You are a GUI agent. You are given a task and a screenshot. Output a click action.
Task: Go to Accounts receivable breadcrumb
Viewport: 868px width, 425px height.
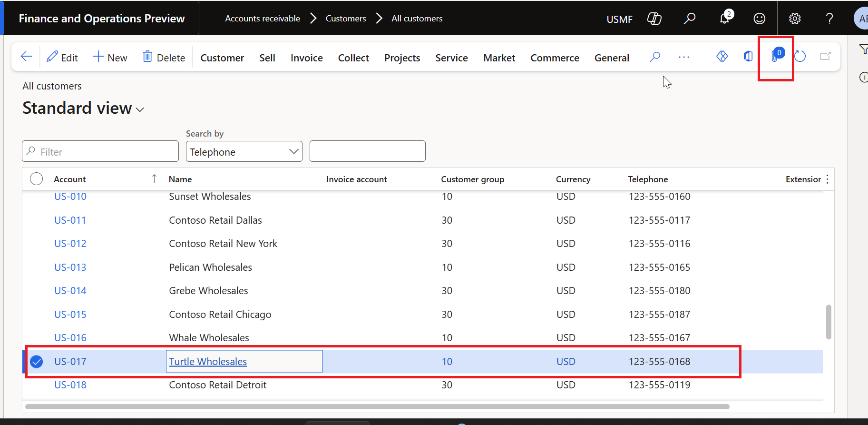pyautogui.click(x=263, y=19)
